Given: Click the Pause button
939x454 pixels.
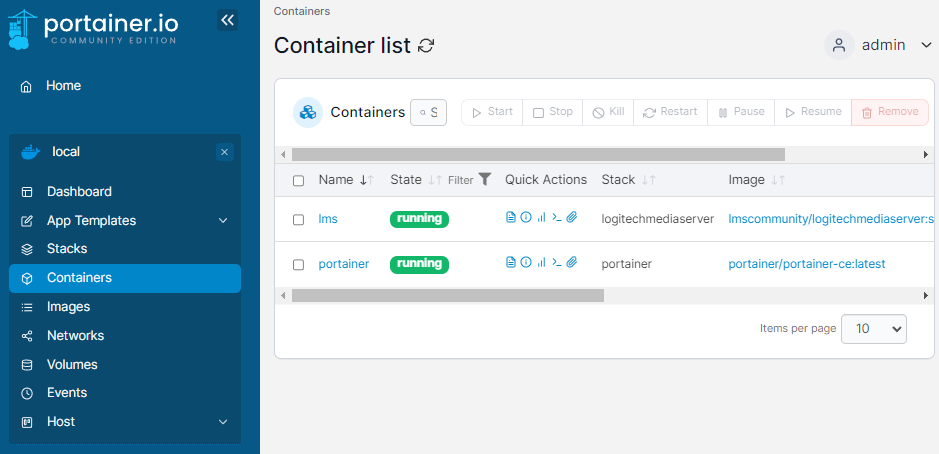Looking at the screenshot, I should [x=741, y=112].
